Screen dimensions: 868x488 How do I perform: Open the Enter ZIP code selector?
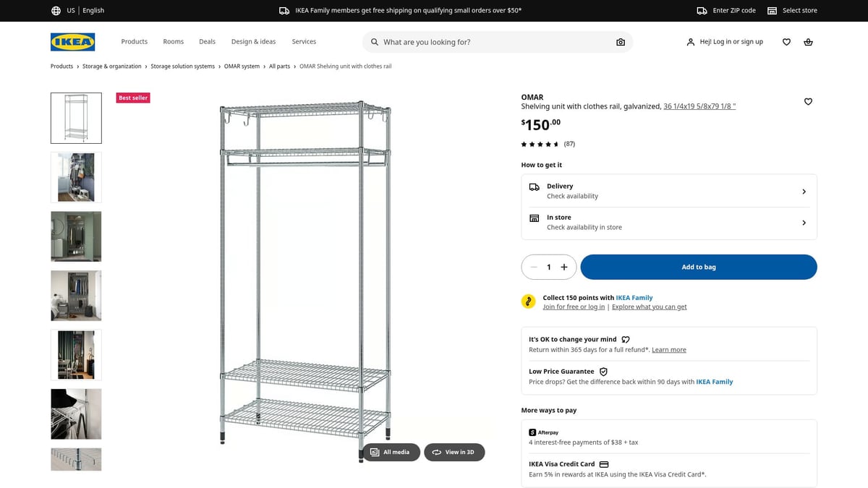point(726,10)
